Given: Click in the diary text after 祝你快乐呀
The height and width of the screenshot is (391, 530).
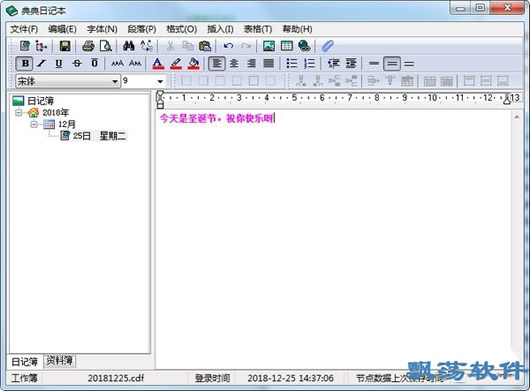Looking at the screenshot, I should 275,118.
